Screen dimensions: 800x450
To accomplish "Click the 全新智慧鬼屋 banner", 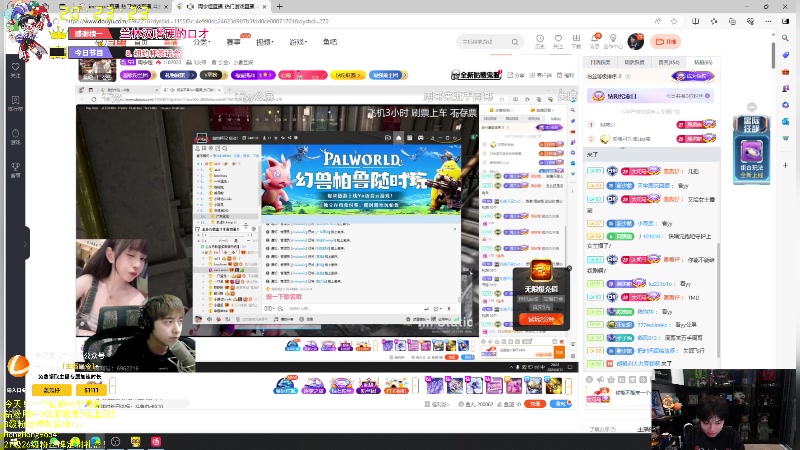I will pyautogui.click(x=477, y=75).
